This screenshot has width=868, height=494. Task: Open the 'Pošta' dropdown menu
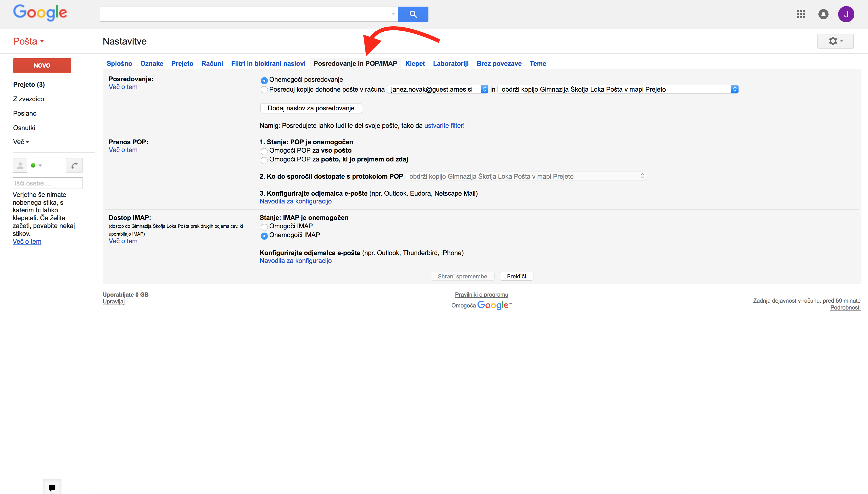[29, 42]
